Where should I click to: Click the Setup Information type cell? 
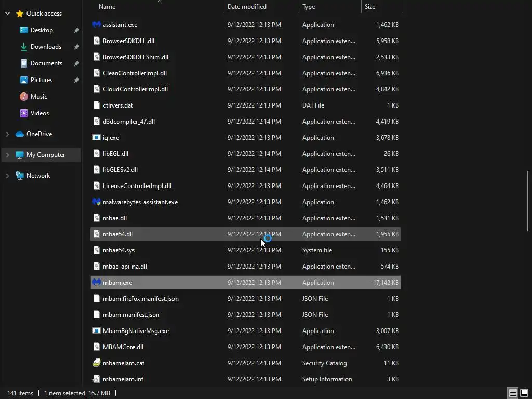click(327, 379)
